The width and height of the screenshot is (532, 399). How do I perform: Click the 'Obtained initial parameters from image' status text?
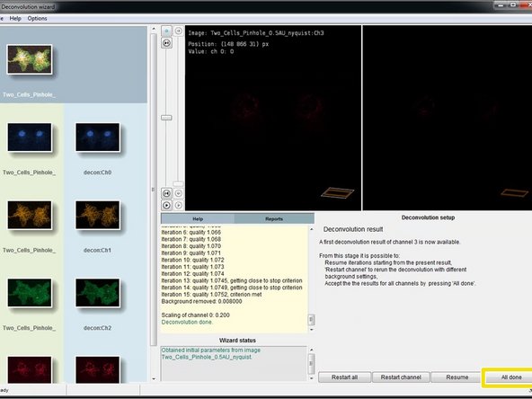(211, 350)
